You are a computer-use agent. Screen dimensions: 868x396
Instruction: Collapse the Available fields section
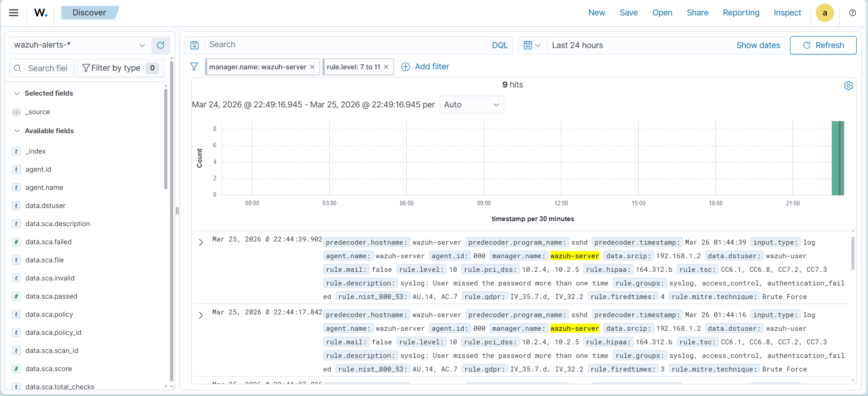pyautogui.click(x=17, y=131)
